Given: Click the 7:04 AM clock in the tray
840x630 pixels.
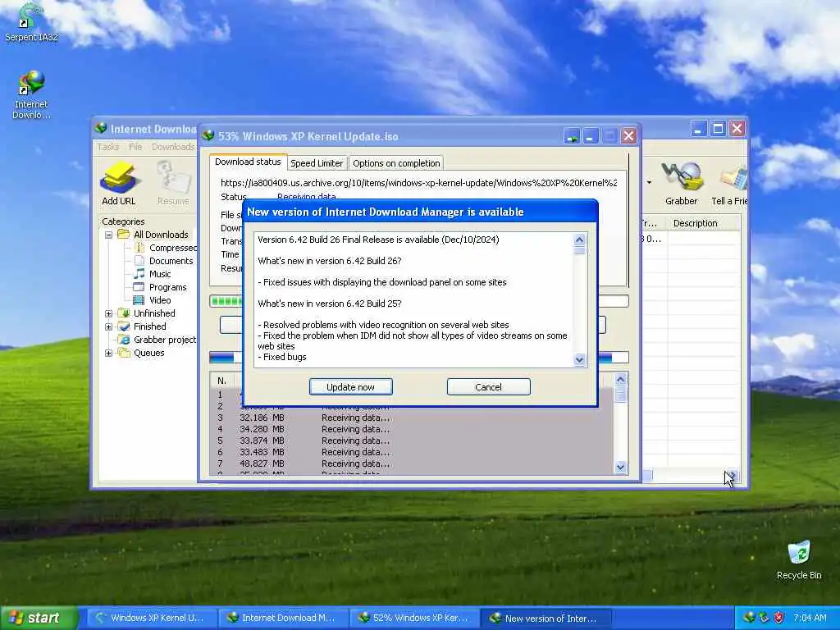Looking at the screenshot, I should click(810, 618).
